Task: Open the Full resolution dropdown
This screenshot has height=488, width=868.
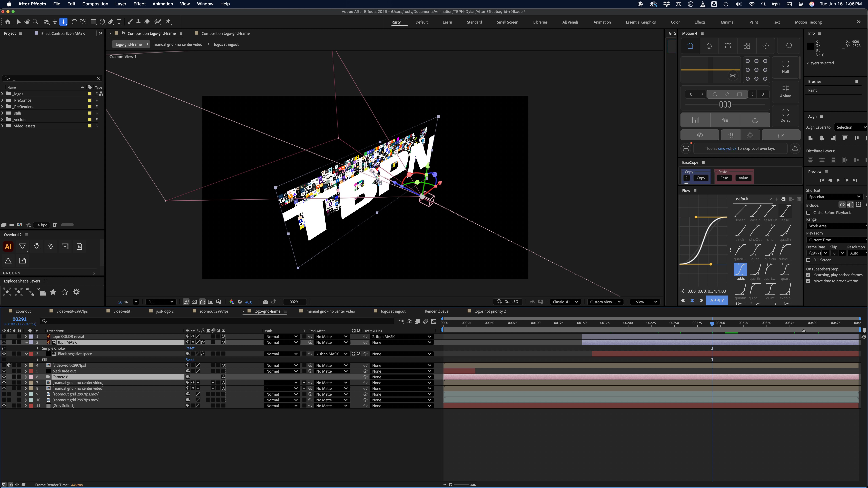Action: [161, 302]
